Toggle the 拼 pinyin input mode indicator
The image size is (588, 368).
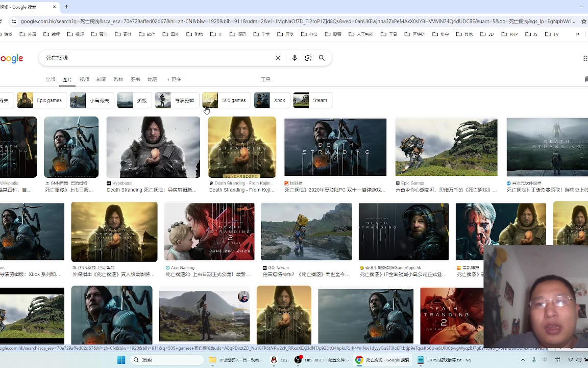(557, 360)
